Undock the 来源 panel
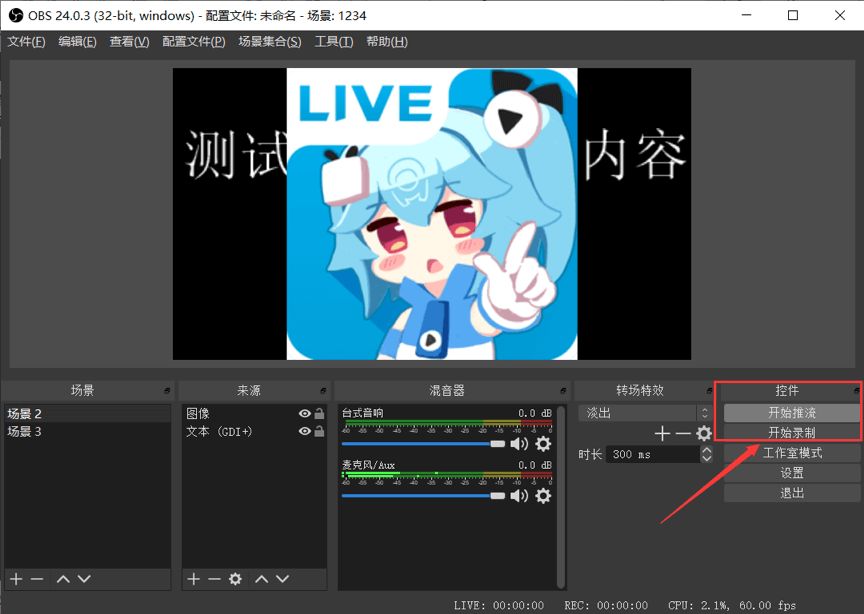The height and width of the screenshot is (614, 864). (323, 391)
